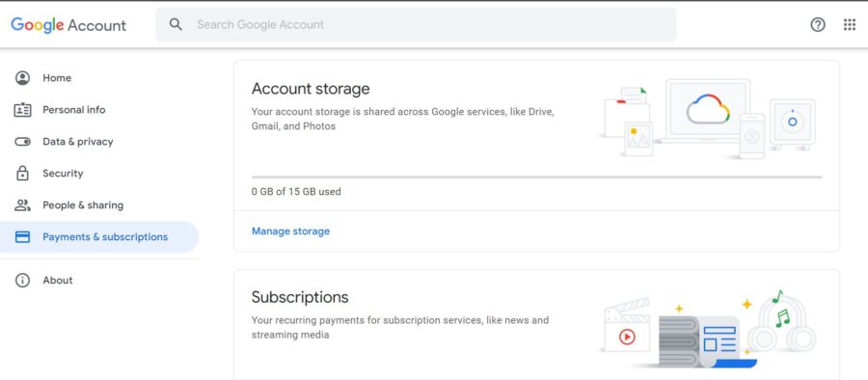868x380 pixels.
Task: Click the search magnifier icon
Action: (176, 24)
